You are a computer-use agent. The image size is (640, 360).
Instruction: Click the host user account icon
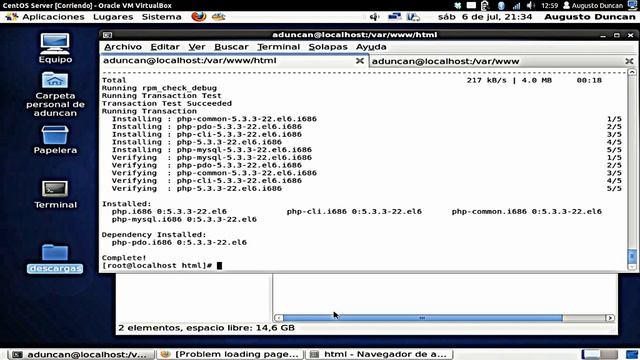[x=567, y=5]
